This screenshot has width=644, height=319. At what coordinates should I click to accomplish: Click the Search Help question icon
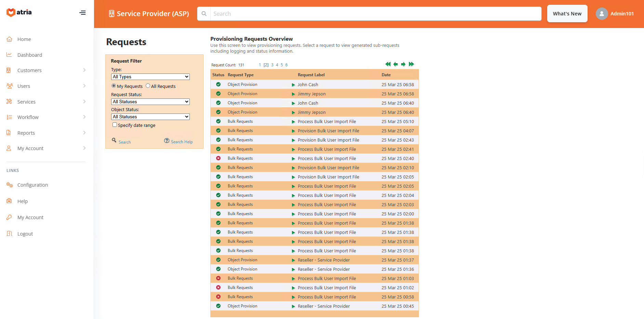click(167, 141)
